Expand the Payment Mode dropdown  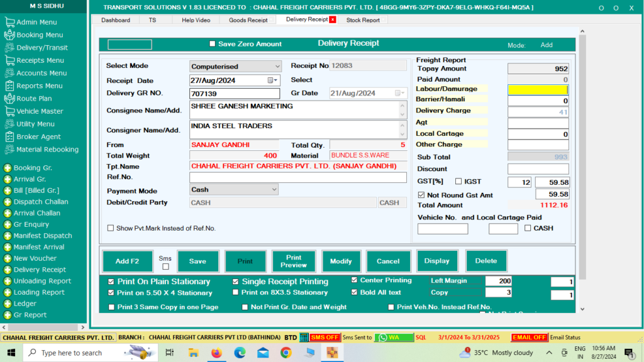(x=274, y=189)
